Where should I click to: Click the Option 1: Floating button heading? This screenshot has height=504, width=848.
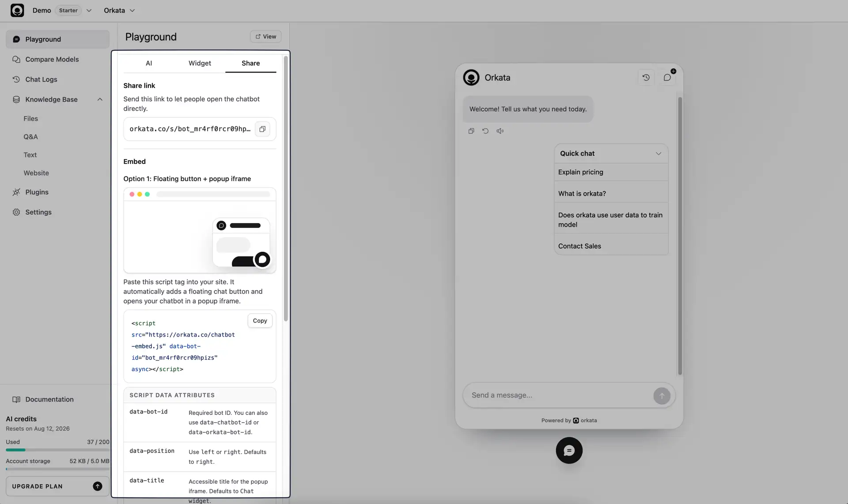point(187,179)
